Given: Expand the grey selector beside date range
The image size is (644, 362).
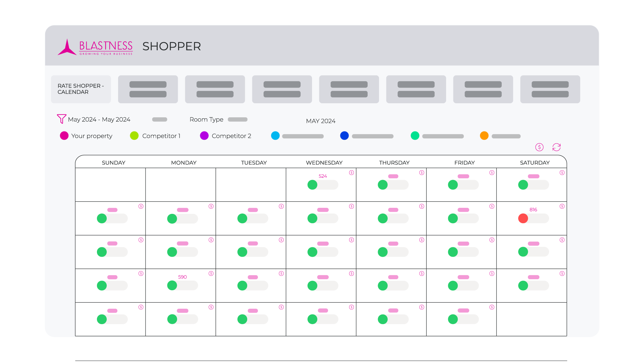Looking at the screenshot, I should 160,120.
